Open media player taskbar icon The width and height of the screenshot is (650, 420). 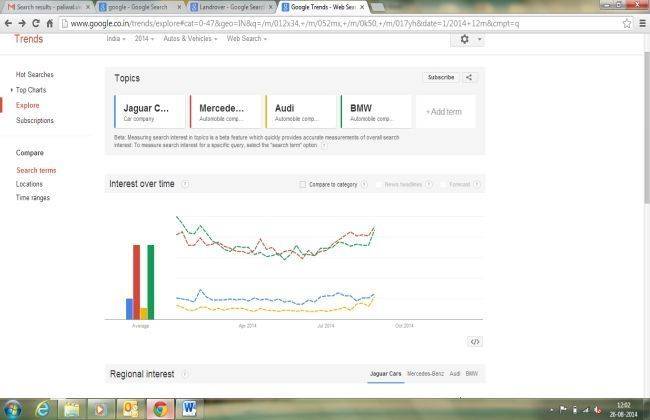[x=100, y=409]
